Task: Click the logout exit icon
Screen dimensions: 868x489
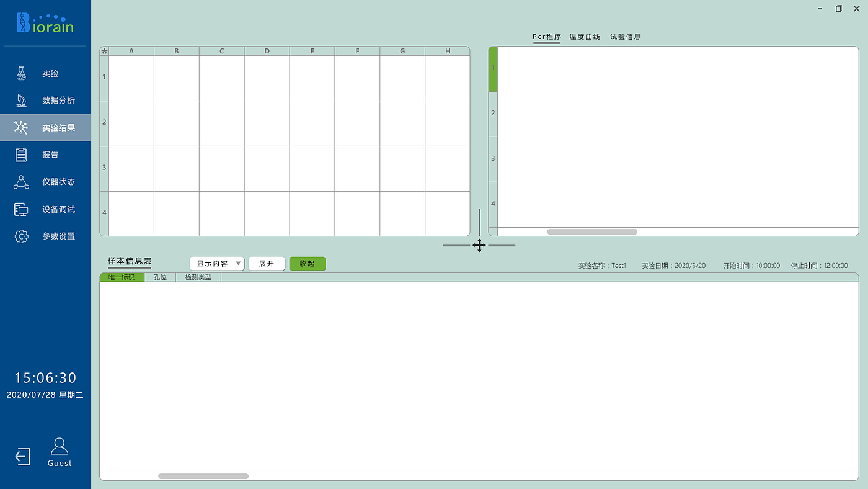Action: [22, 457]
